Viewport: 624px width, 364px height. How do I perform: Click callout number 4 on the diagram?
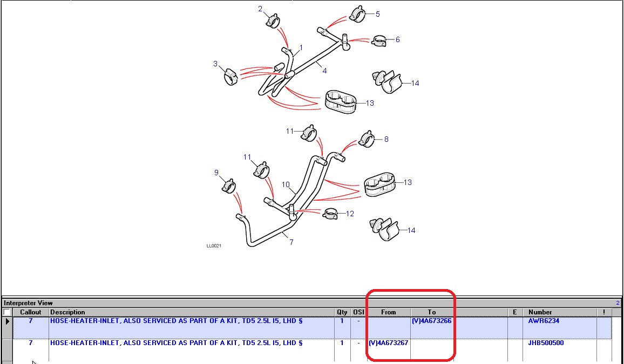324,71
